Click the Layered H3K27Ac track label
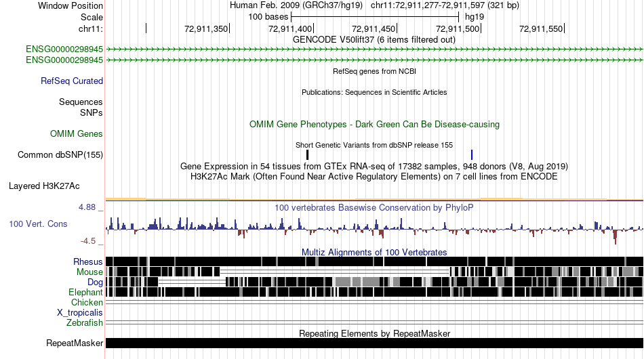This screenshot has width=644, height=359. click(x=44, y=186)
